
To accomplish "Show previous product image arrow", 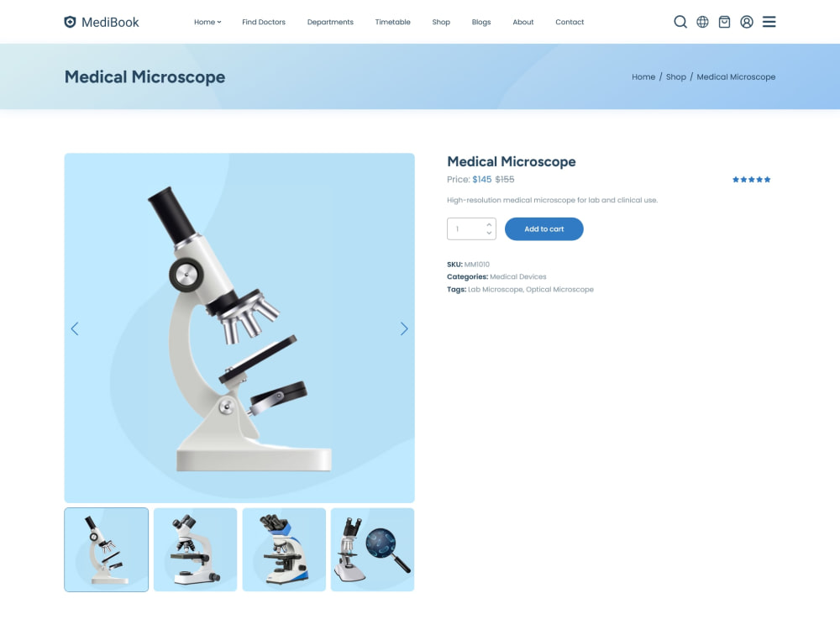I will pos(75,328).
